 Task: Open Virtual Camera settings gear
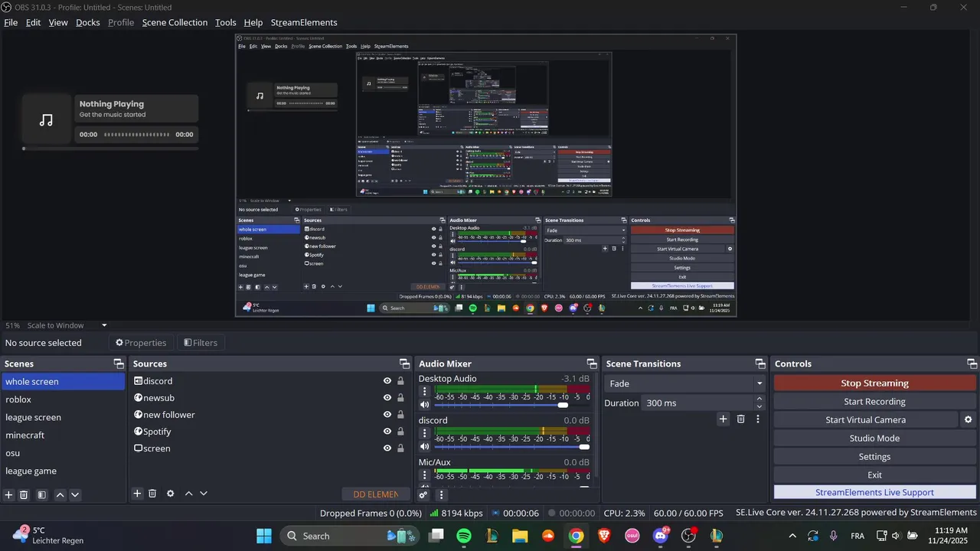[968, 419]
